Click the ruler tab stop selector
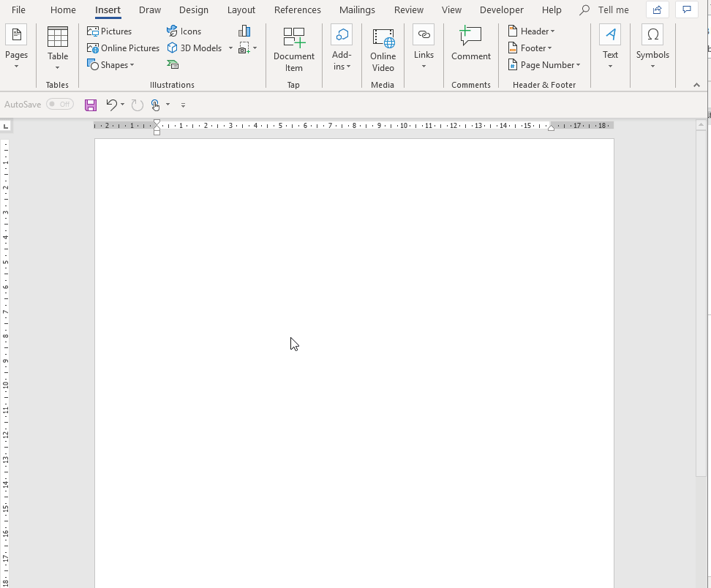711x588 pixels. [x=7, y=125]
